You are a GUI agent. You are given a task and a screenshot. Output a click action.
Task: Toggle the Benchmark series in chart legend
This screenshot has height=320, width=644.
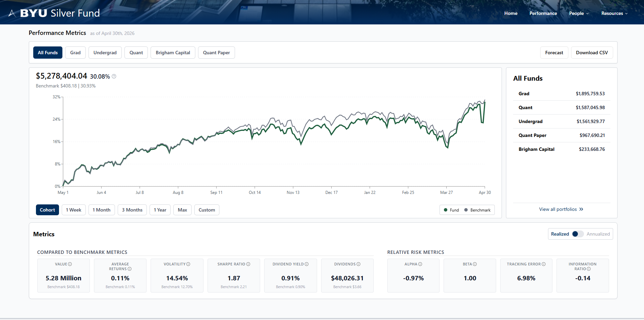click(477, 210)
